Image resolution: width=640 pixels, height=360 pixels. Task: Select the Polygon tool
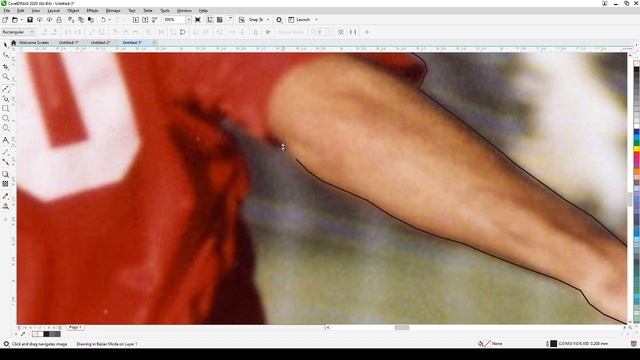click(5, 128)
